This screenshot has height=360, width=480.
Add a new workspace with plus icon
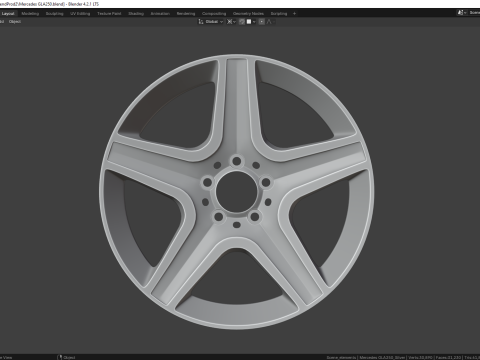point(294,14)
